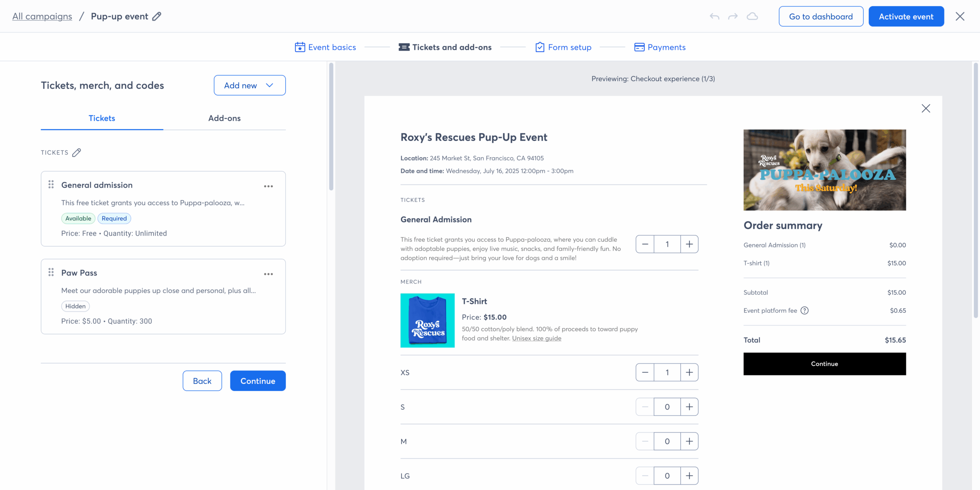Edit the TICKETS section label pencil
The height and width of the screenshot is (490, 980).
(x=77, y=153)
